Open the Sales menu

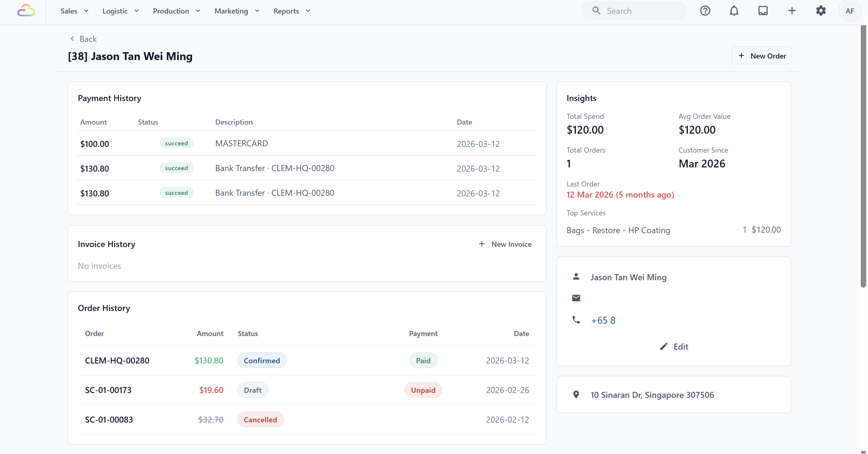pos(74,11)
